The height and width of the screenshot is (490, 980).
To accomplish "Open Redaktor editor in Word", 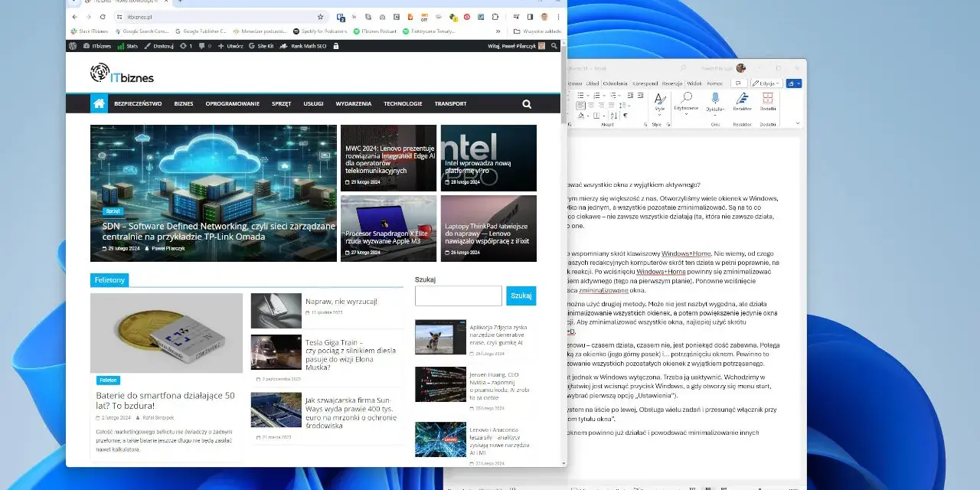I will click(742, 102).
